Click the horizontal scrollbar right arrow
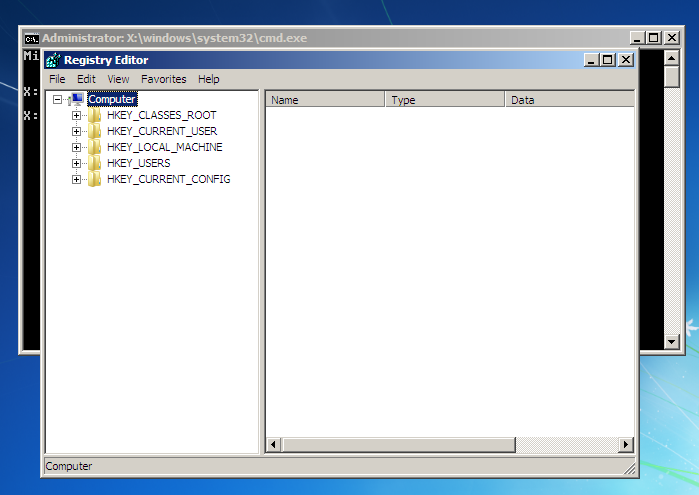 [x=626, y=444]
